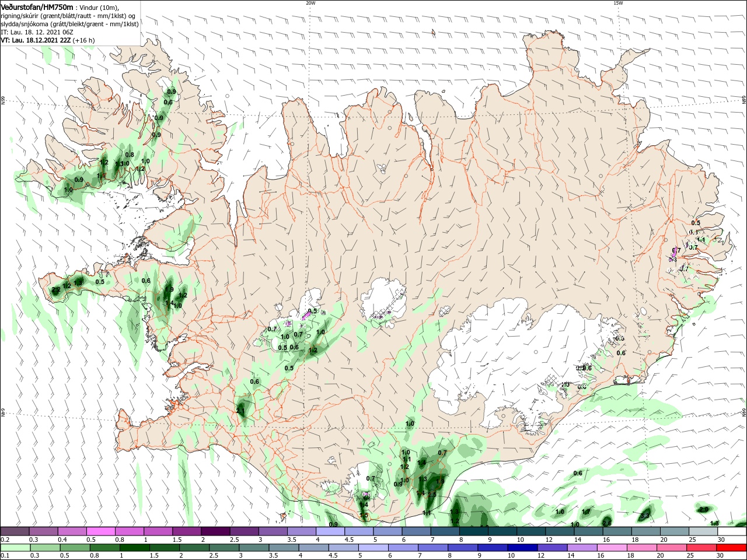
Task: Click the light pink 16 swatch in lower legend
Action: 613,548
